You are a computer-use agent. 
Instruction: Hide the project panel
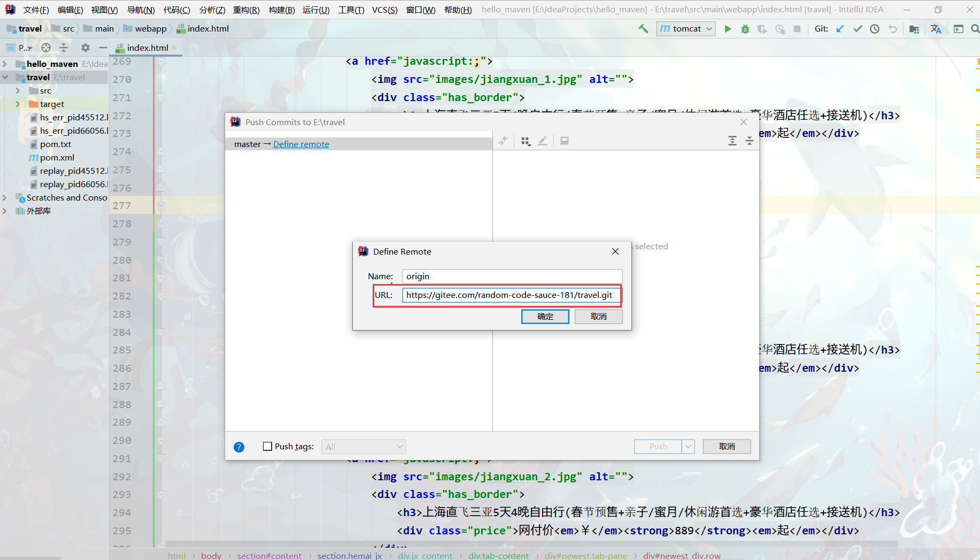click(103, 48)
